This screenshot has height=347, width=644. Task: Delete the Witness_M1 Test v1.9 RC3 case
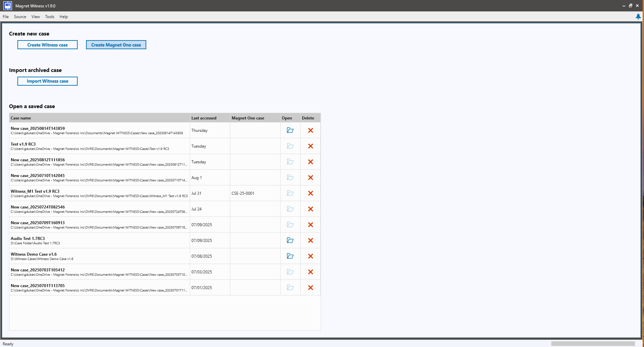click(x=311, y=193)
